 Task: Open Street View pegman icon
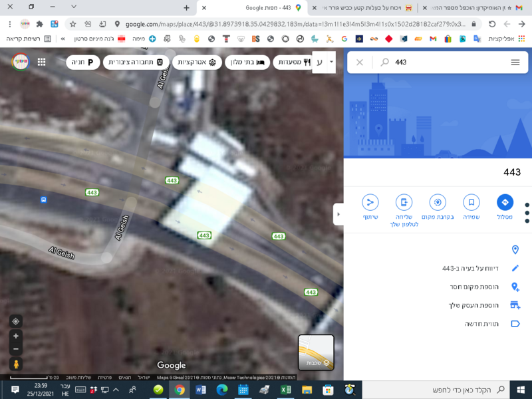point(16,364)
